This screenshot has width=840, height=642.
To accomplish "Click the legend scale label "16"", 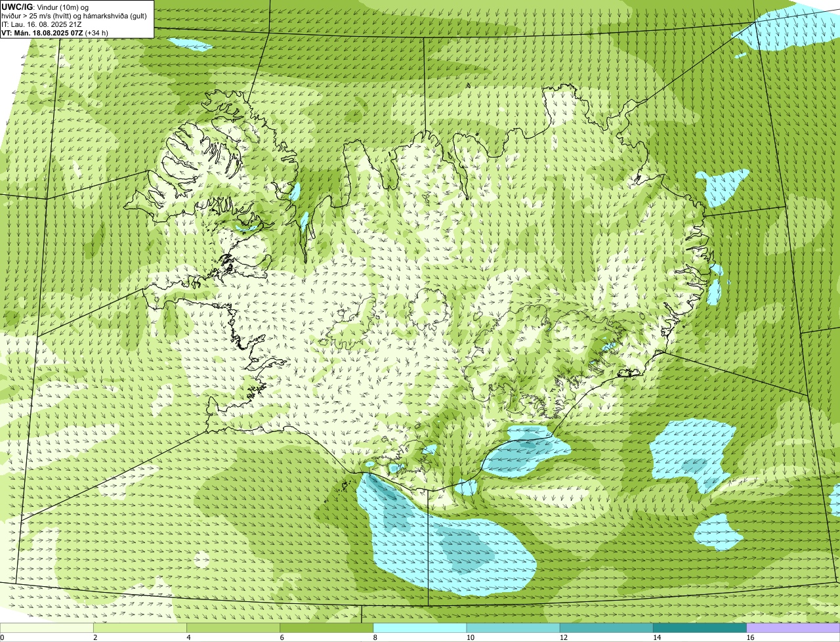I will (750, 637).
